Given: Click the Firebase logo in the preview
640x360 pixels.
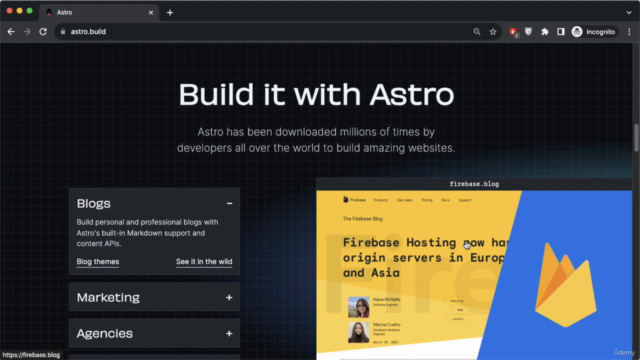Looking at the screenshot, I should [x=354, y=200].
